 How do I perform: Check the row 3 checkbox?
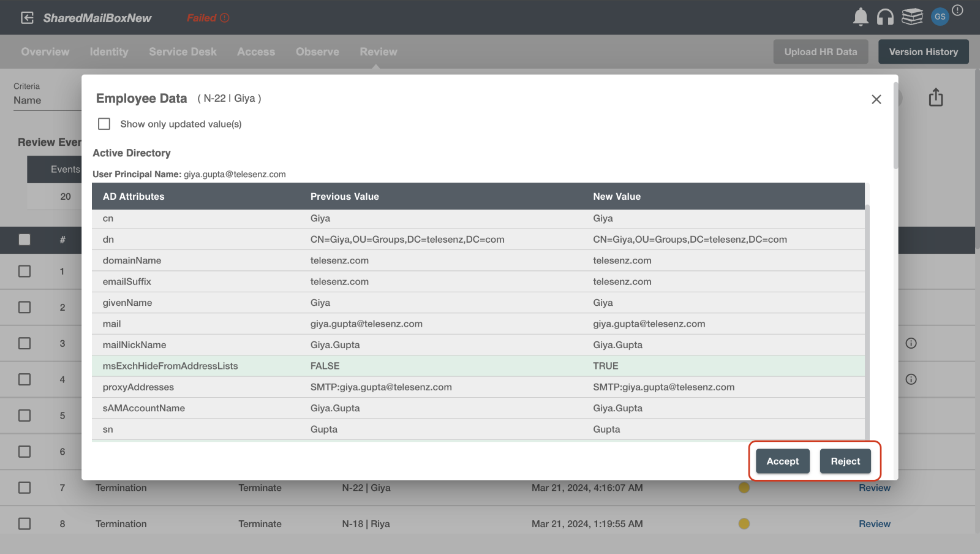point(24,343)
